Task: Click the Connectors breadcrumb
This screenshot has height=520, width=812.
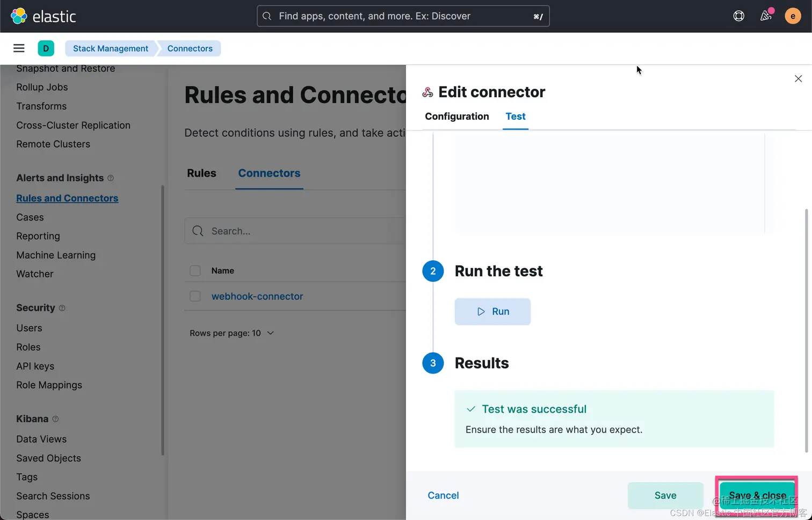Action: click(x=190, y=48)
